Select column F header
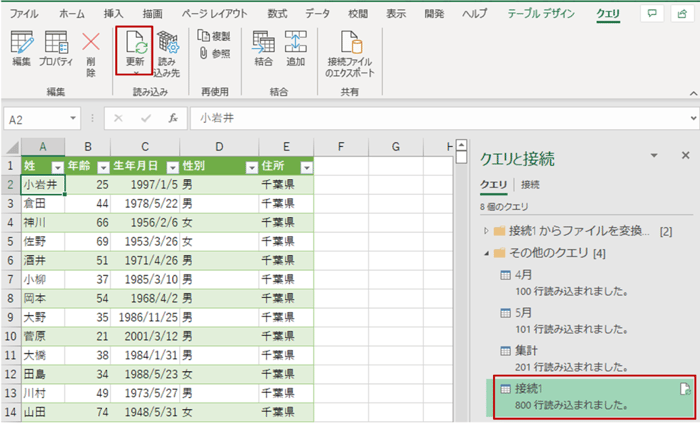This screenshot has width=700, height=423. 341,147
